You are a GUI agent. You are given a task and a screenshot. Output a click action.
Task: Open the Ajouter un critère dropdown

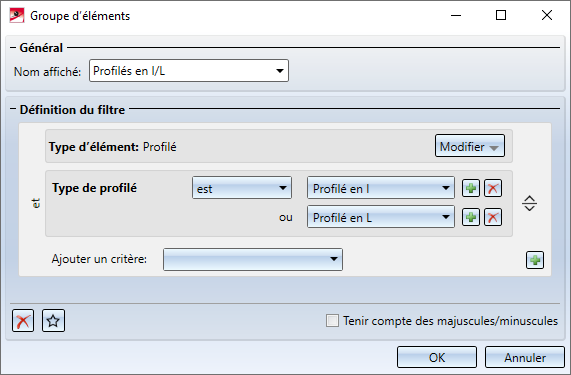tap(253, 260)
